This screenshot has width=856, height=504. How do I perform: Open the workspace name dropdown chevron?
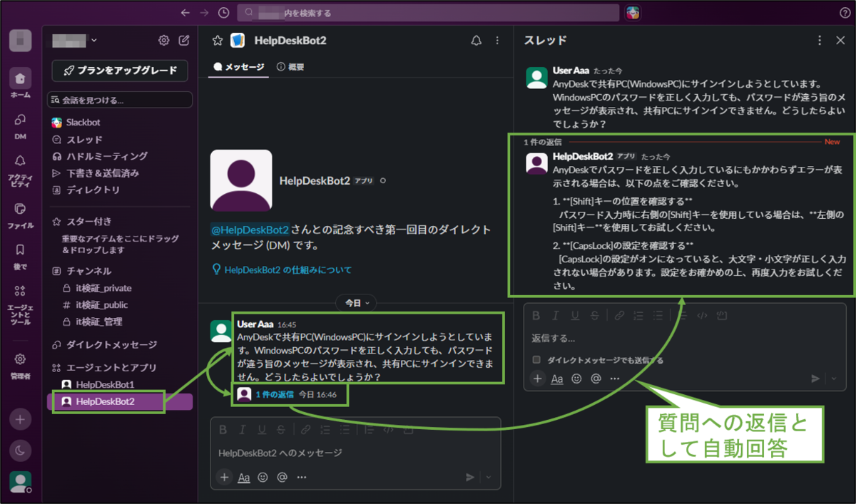tap(95, 41)
